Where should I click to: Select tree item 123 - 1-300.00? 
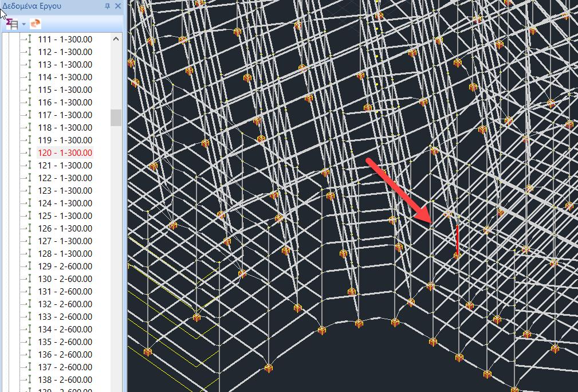(65, 191)
